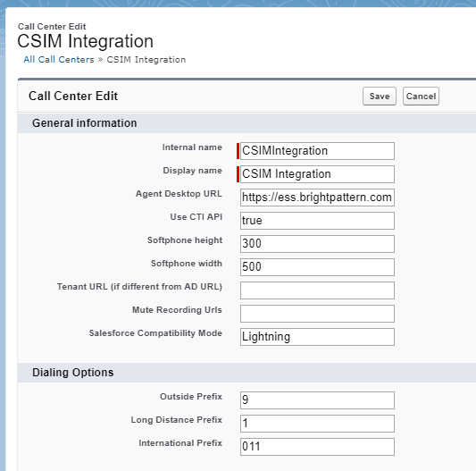The width and height of the screenshot is (476, 471).
Task: Click the Save button
Action: (x=380, y=97)
